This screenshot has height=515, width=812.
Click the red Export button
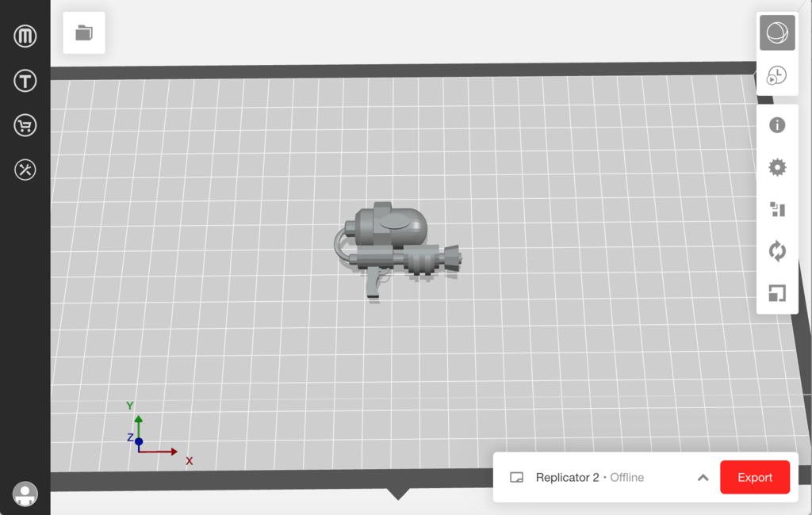tap(755, 477)
